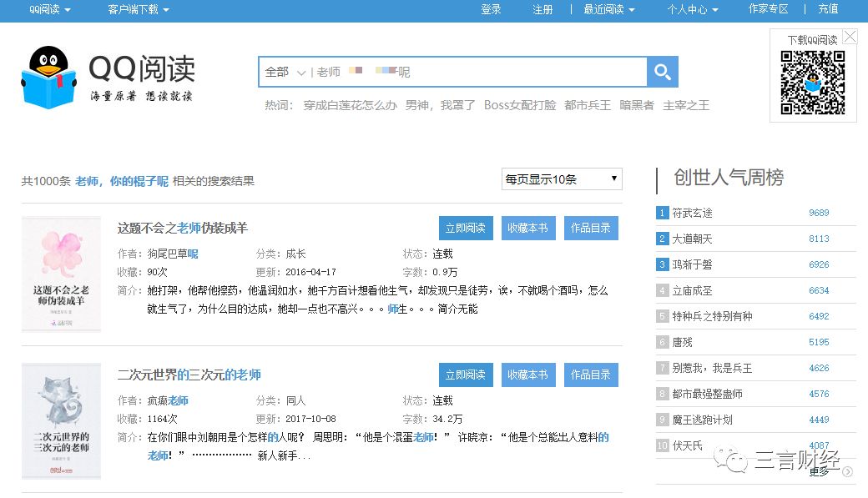Click hot word 都市兵王
This screenshot has height=498, width=868.
588,105
